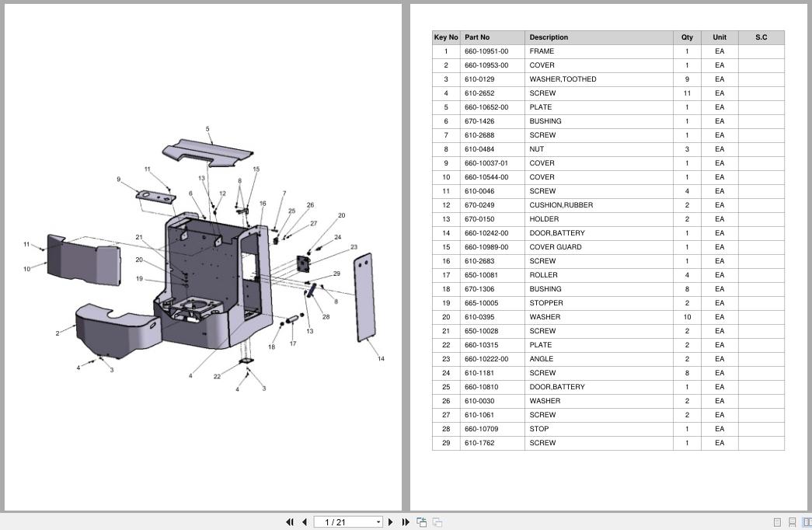The width and height of the screenshot is (812, 530).
Task: Click callout 5 above top cover
Action: [207, 129]
